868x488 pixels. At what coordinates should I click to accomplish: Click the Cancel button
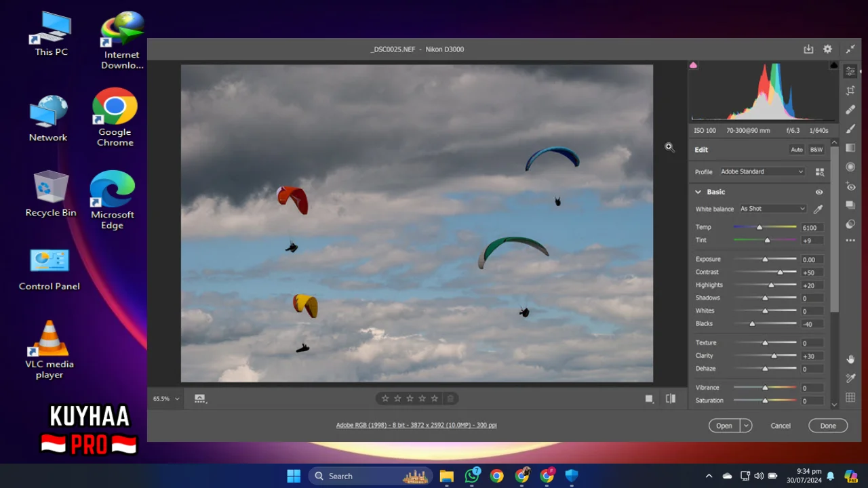pyautogui.click(x=781, y=426)
